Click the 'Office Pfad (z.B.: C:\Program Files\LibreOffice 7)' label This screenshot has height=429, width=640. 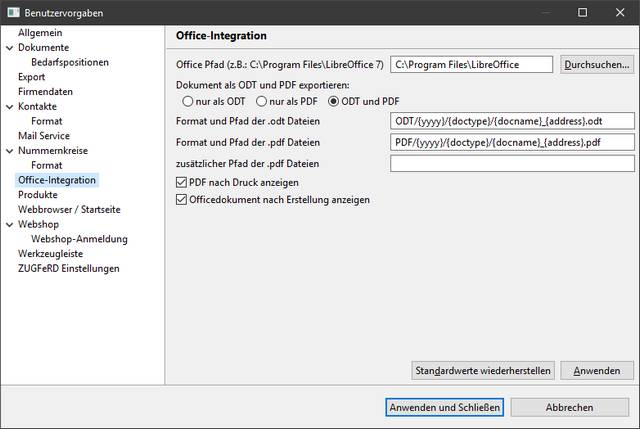coord(280,64)
